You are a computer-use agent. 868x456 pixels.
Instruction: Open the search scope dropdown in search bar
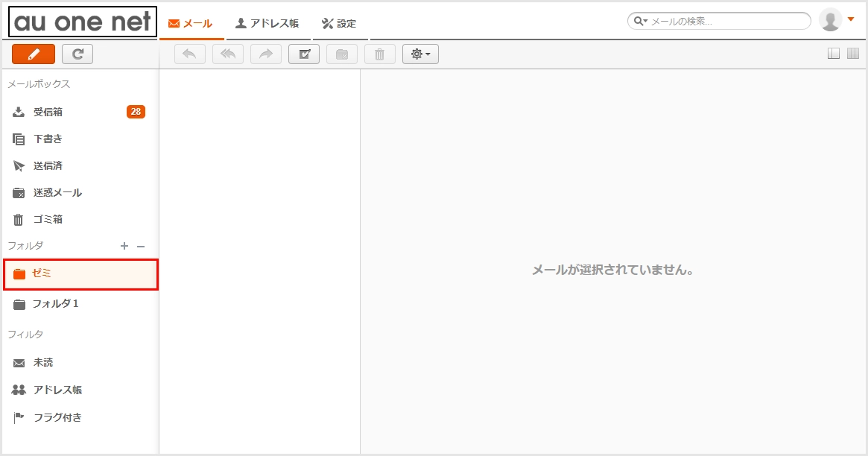click(640, 21)
